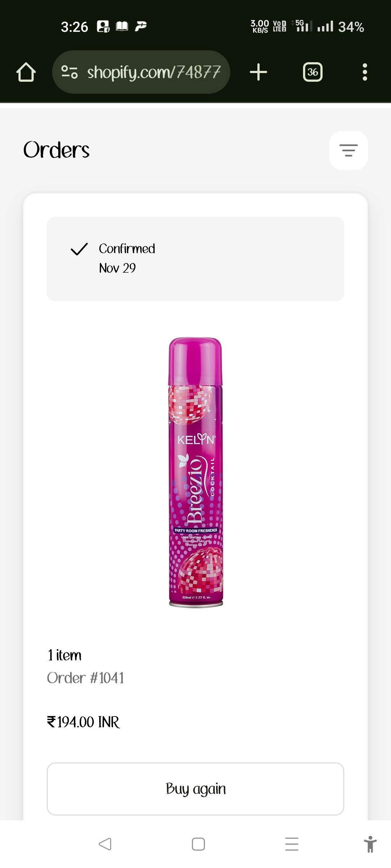Click the shopify.com address bar

[x=141, y=72]
